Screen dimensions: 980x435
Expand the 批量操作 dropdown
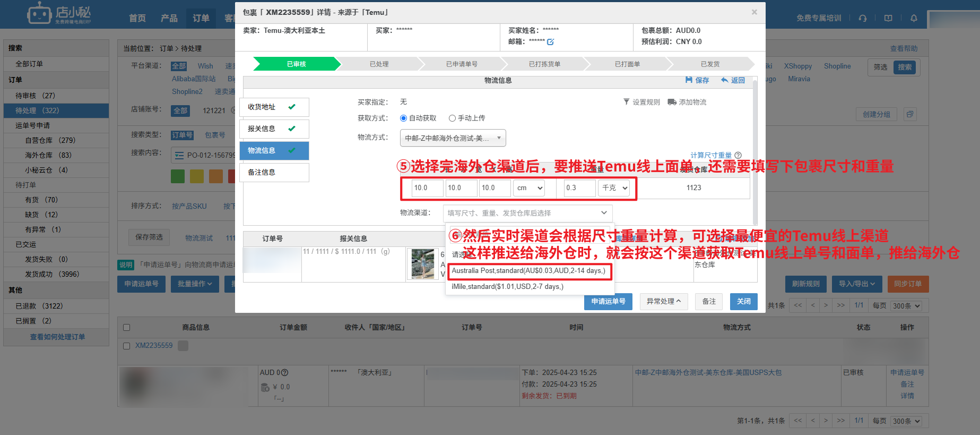click(x=195, y=284)
